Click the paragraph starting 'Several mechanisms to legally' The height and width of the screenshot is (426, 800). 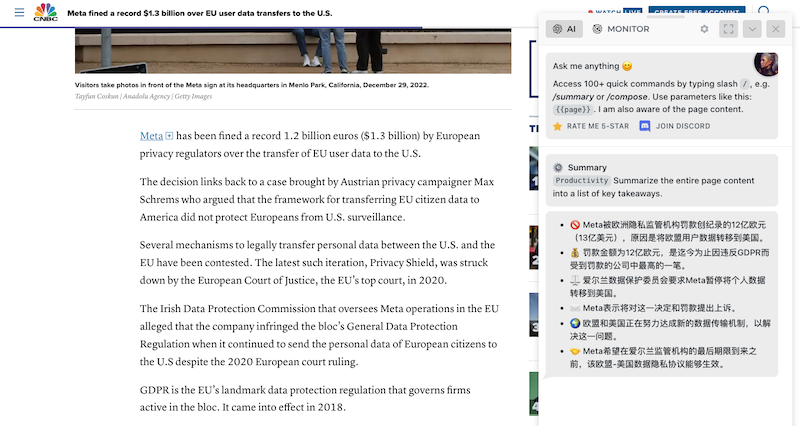coord(317,263)
